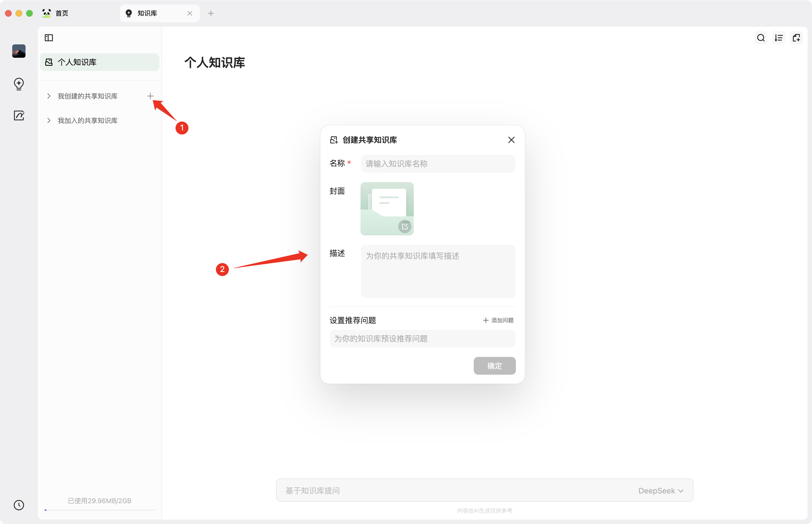Open the DeepSeek model dropdown
Viewport: 812px width, 524px height.
(660, 490)
